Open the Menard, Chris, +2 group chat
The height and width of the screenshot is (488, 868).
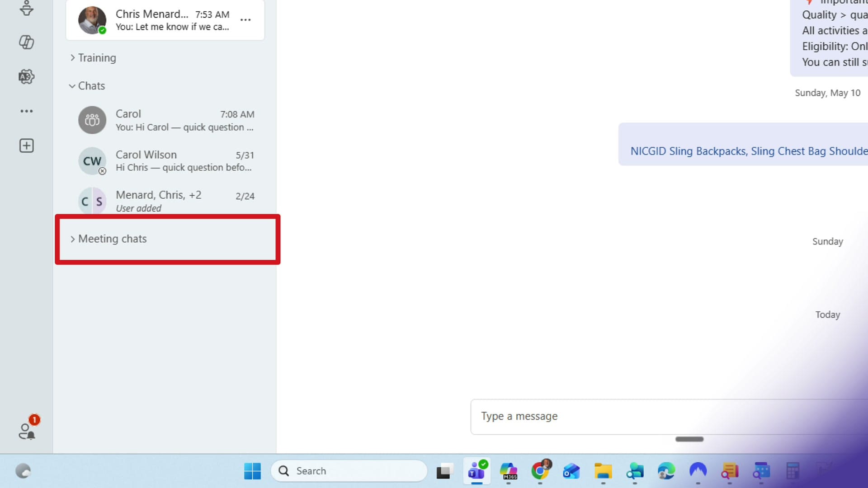(165, 202)
